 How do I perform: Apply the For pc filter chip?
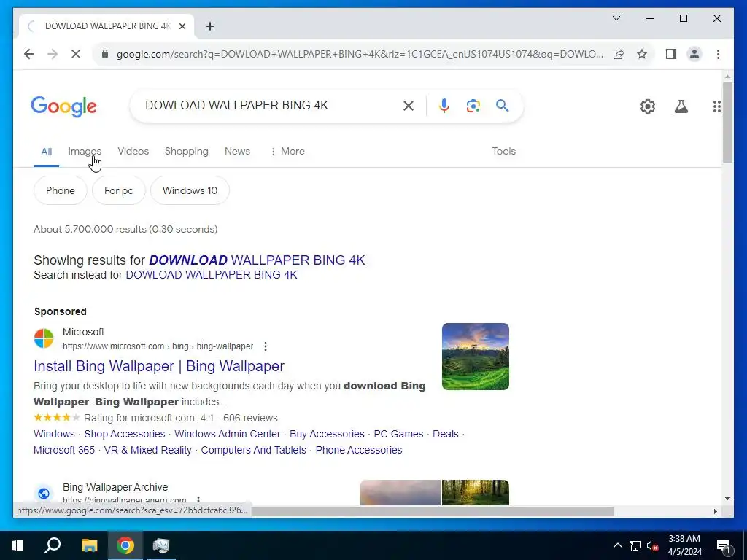click(119, 190)
